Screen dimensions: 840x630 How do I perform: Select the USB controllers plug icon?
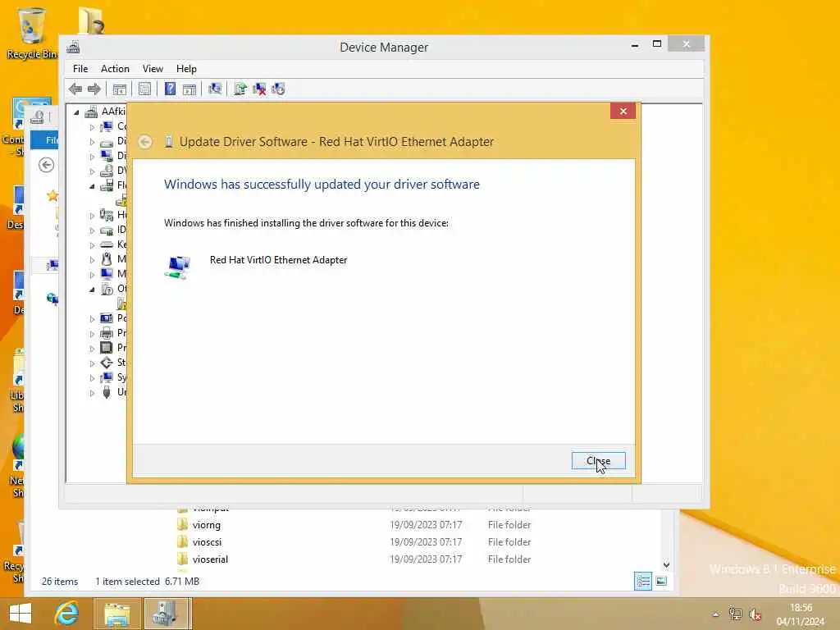107,392
